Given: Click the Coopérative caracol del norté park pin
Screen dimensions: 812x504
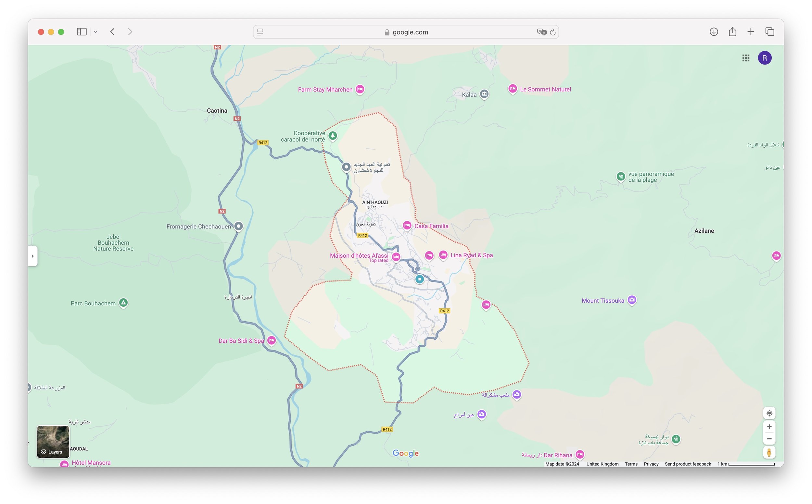Looking at the screenshot, I should (x=333, y=136).
